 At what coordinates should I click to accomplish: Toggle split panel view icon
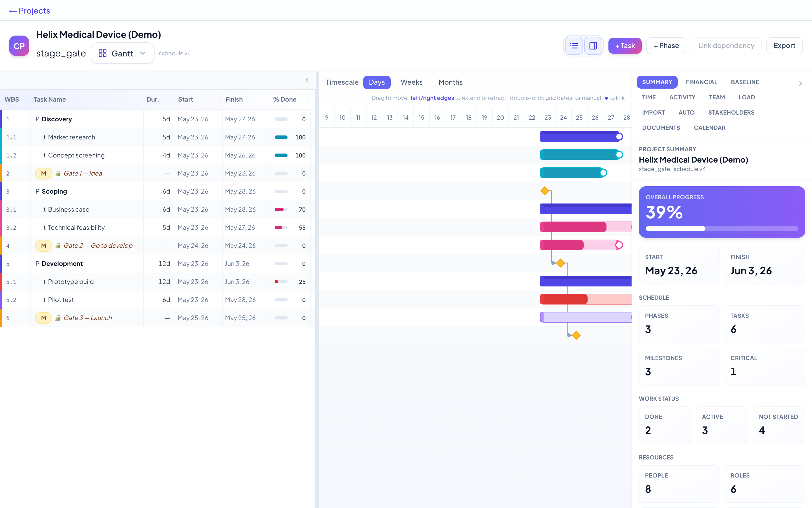[593, 46]
